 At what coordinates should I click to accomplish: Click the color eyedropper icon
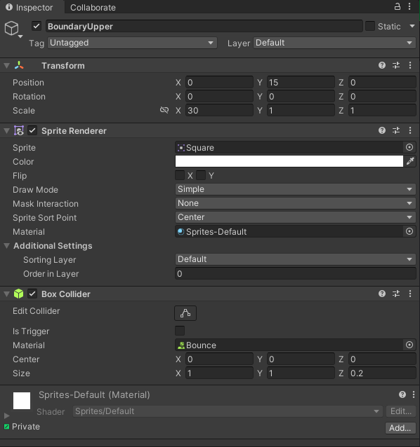410,161
